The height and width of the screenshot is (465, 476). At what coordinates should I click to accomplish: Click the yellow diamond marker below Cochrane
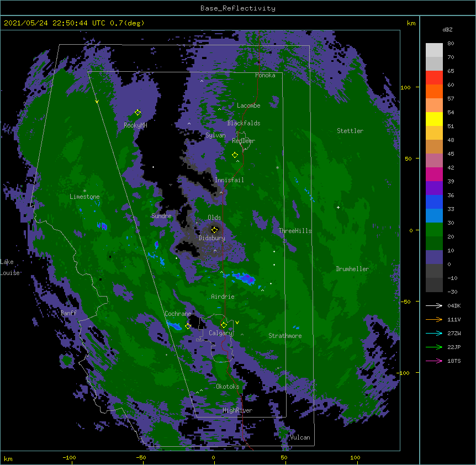point(188,326)
